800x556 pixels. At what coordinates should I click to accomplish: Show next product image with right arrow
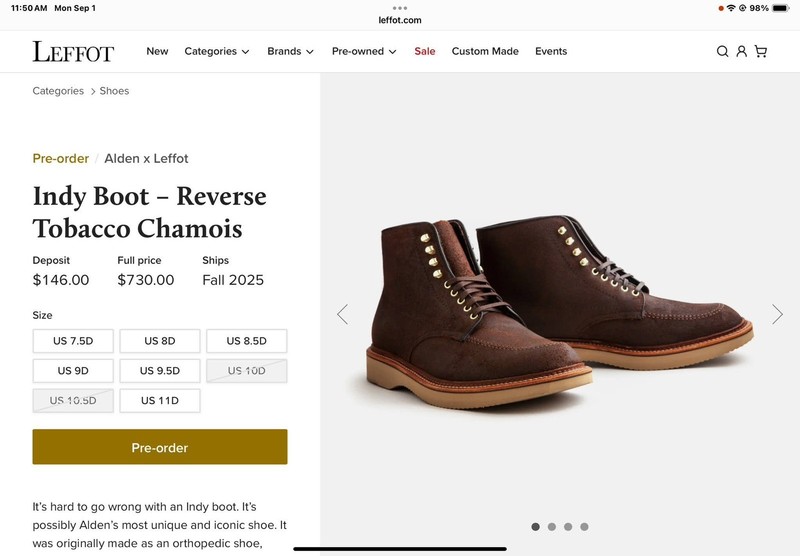[x=777, y=314]
